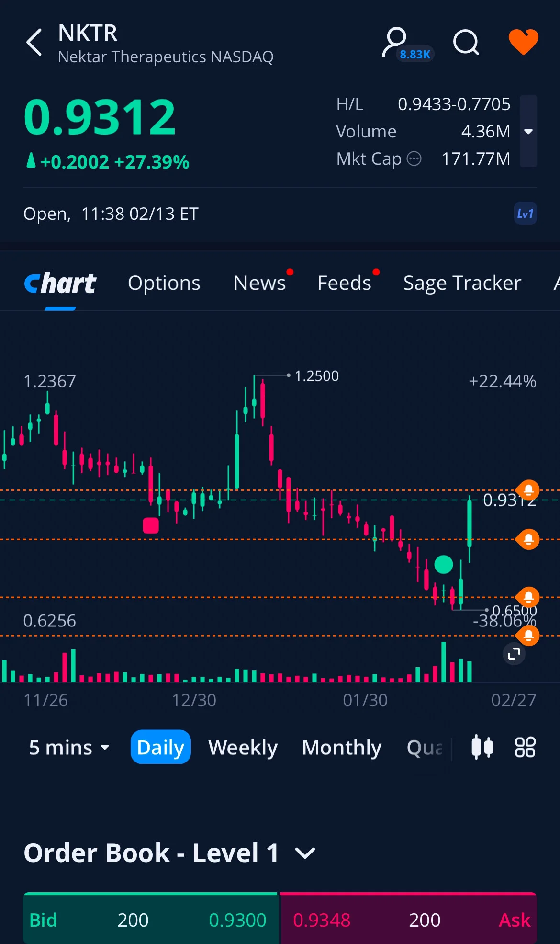Open the Sage Tracker tab

tap(462, 283)
